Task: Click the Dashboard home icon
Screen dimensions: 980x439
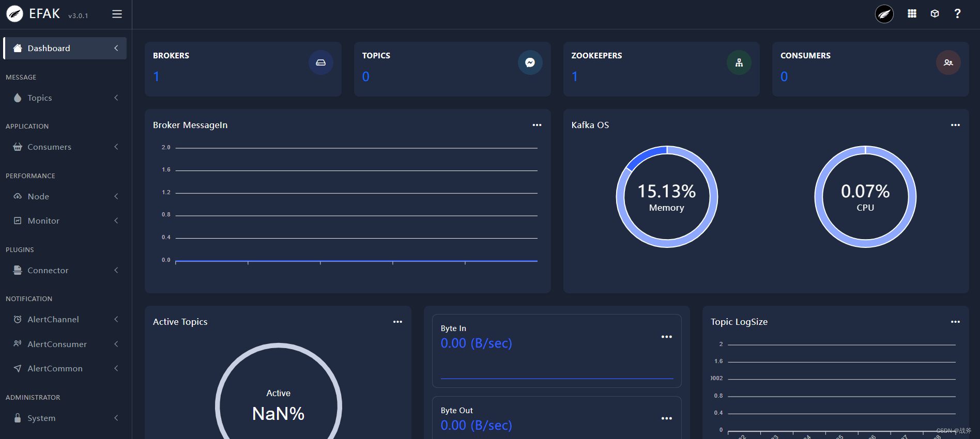Action: (18, 48)
